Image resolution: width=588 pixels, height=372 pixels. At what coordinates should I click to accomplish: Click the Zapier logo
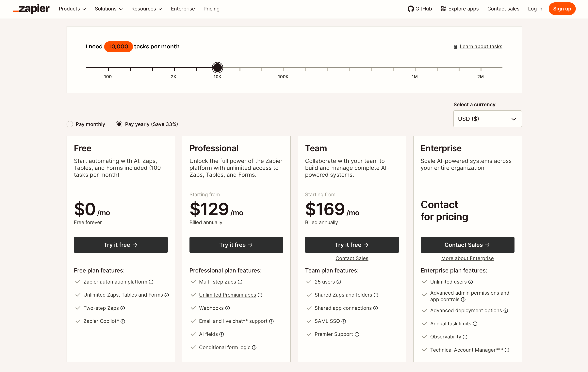[31, 9]
